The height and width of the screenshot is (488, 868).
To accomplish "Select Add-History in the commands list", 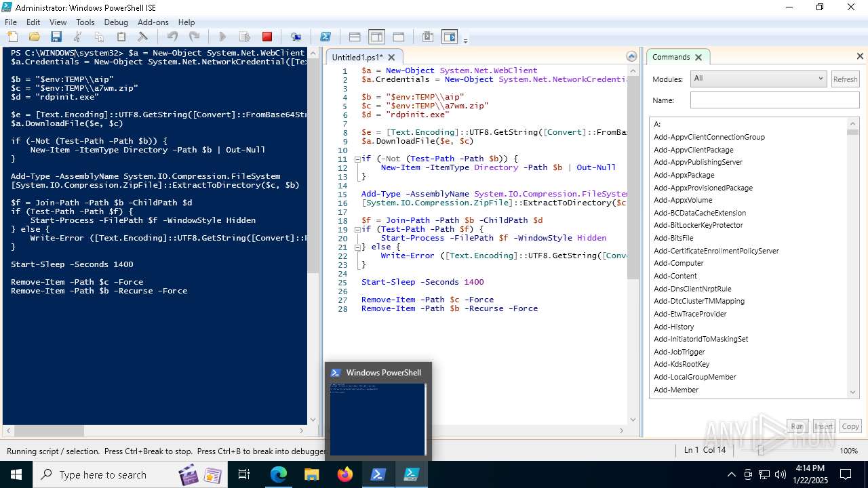I will (674, 327).
